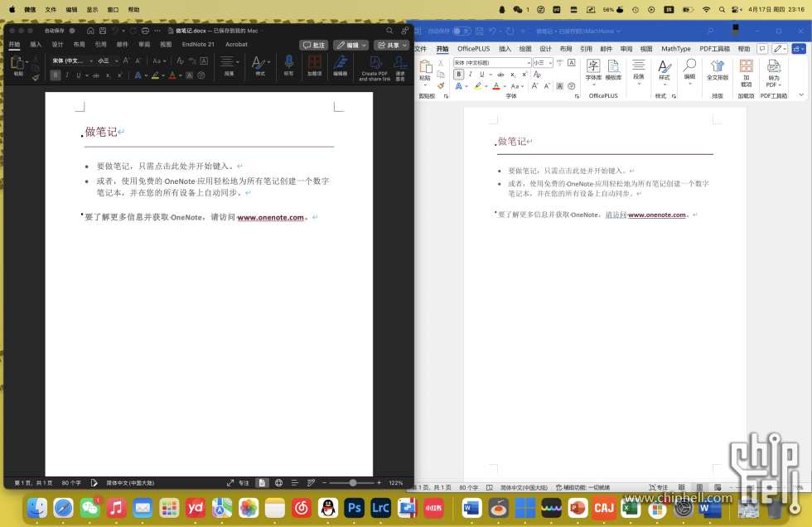This screenshot has height=527, width=812.
Task: Toggle bold in the Mac Word ribbon
Action: click(x=56, y=75)
